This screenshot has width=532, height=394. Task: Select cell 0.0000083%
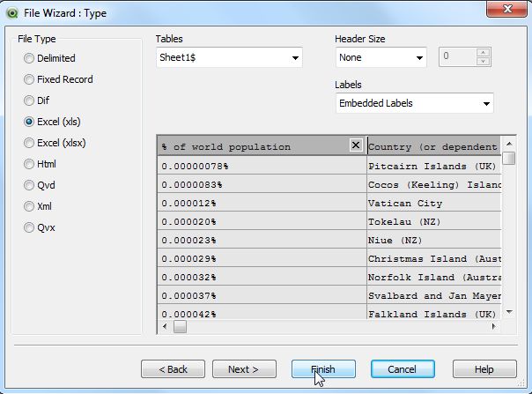point(262,184)
